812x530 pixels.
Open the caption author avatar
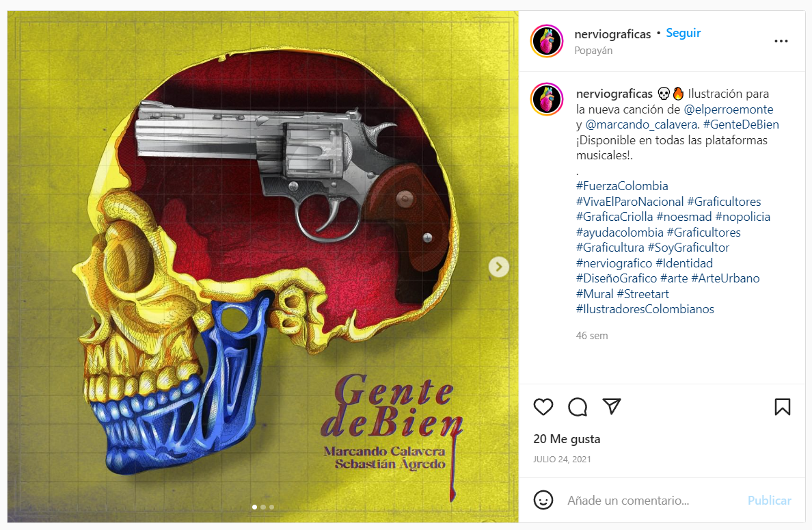(547, 99)
